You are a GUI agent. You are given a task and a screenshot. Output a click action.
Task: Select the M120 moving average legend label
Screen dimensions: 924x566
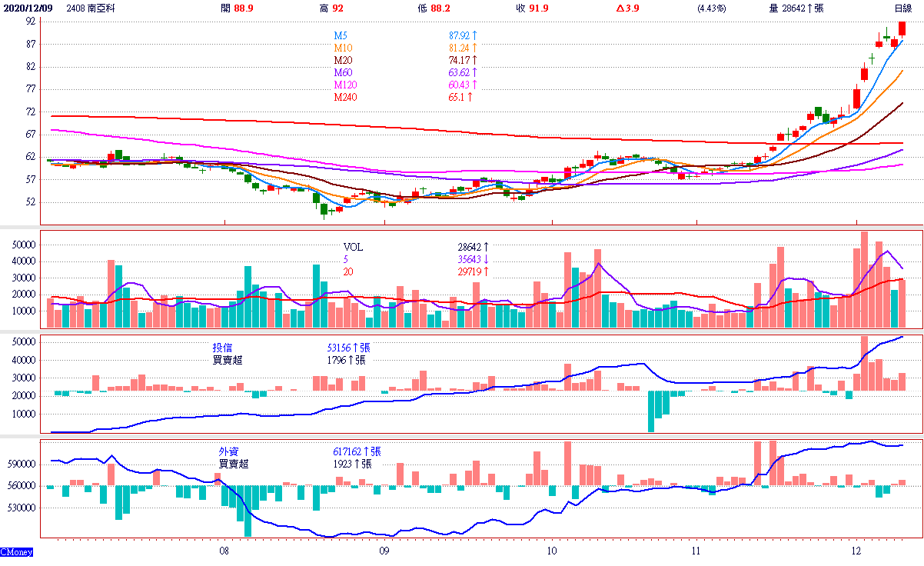click(x=346, y=85)
